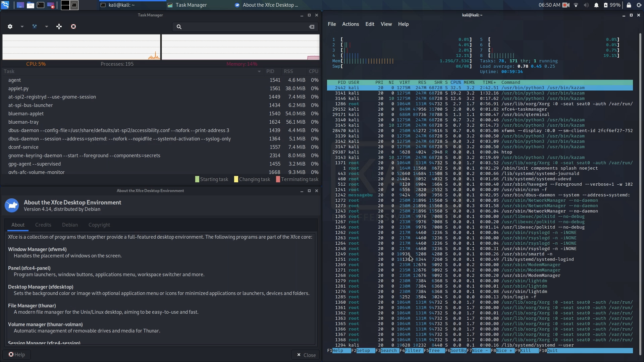
Task: Click the process filter icon in Task Manager
Action: [x=35, y=26]
